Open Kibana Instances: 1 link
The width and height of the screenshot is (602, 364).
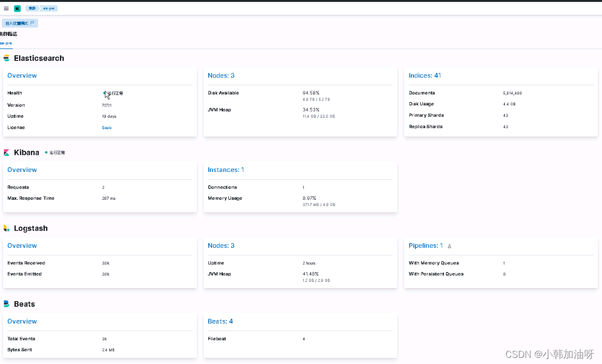coord(226,170)
